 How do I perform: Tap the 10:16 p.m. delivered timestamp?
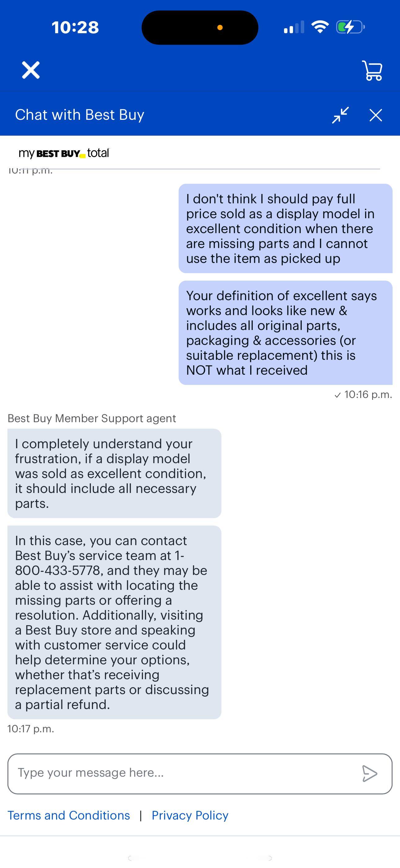click(x=363, y=395)
